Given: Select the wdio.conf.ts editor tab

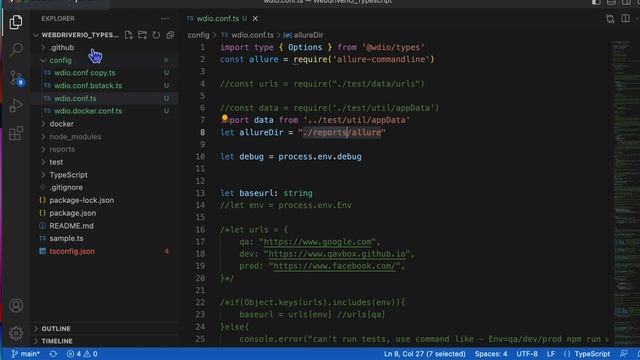Looking at the screenshot, I should tap(217, 19).
